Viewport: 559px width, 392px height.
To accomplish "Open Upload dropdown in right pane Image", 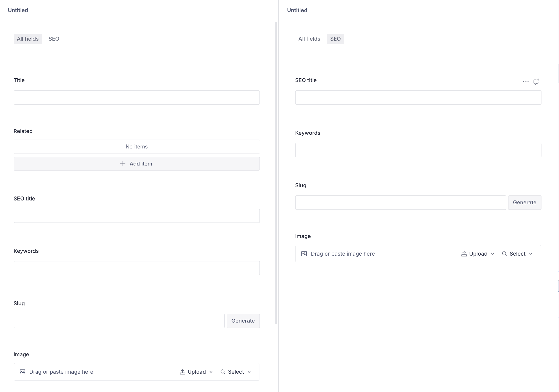I will tap(478, 254).
